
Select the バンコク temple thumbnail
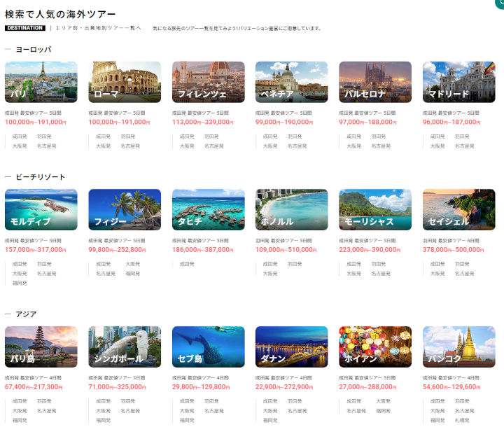tap(458, 346)
